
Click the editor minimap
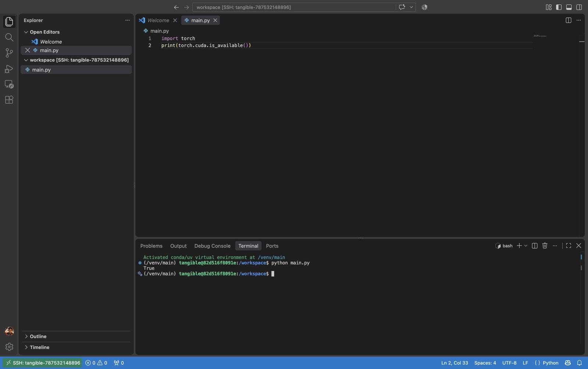[x=540, y=36]
